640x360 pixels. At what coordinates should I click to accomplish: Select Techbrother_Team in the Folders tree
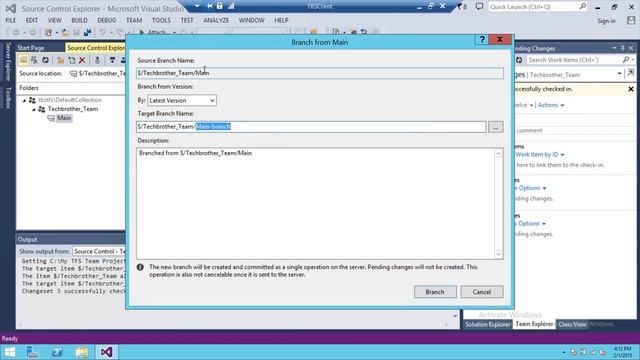(73, 109)
